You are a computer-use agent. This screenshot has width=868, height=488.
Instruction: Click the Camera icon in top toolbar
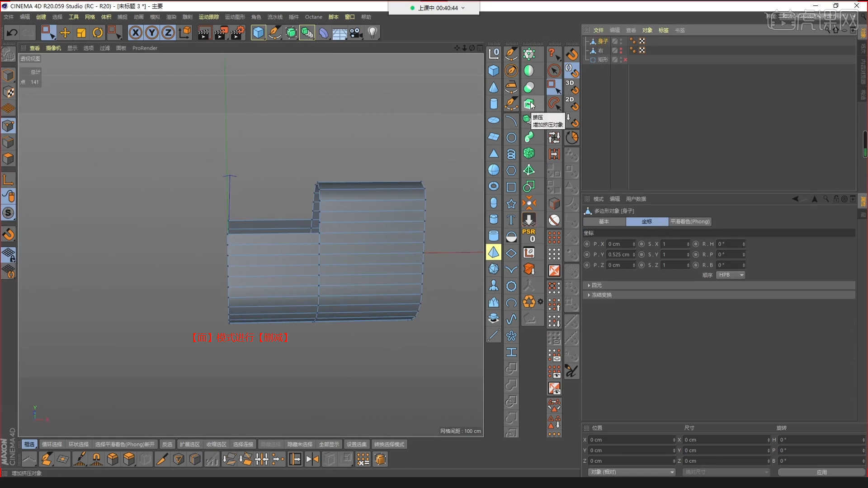(x=356, y=33)
